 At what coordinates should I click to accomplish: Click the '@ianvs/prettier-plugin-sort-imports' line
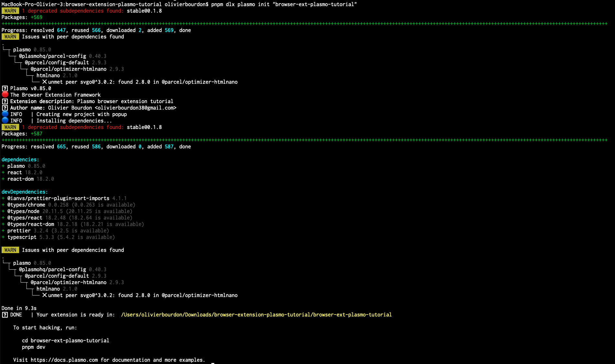(64, 198)
